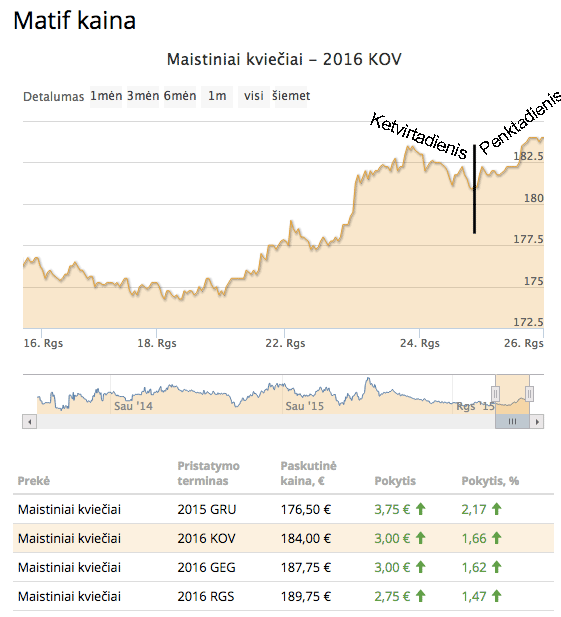This screenshot has height=617, width=561.
Task: Click the 22. Rgs axis label
Action: click(285, 344)
